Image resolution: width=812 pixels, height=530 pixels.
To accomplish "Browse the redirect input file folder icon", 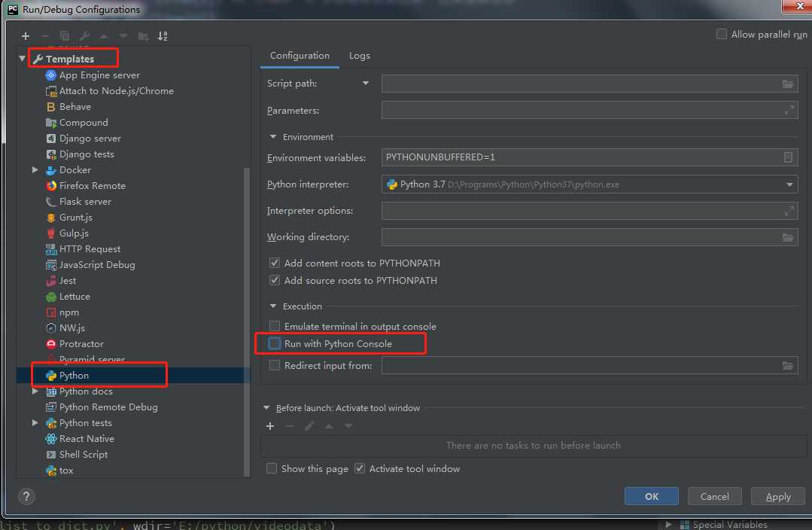I will (788, 366).
